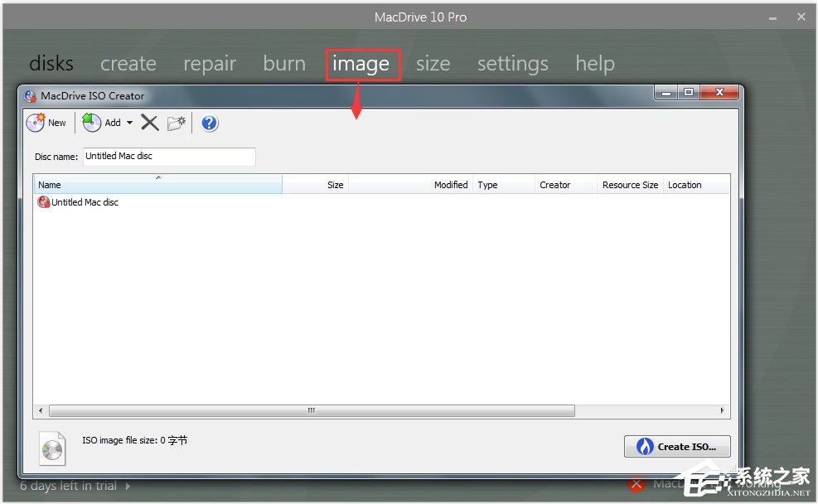Sort by the Resource Size column header

pyautogui.click(x=630, y=185)
